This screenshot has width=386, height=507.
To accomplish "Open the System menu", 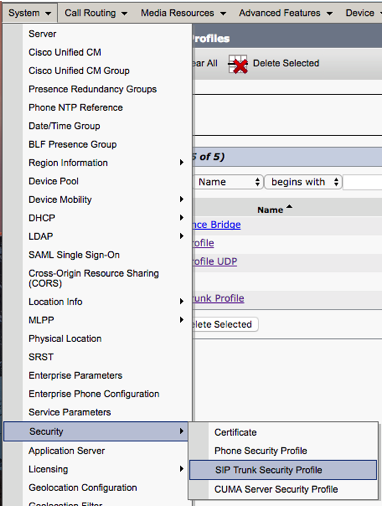I will pyautogui.click(x=30, y=13).
